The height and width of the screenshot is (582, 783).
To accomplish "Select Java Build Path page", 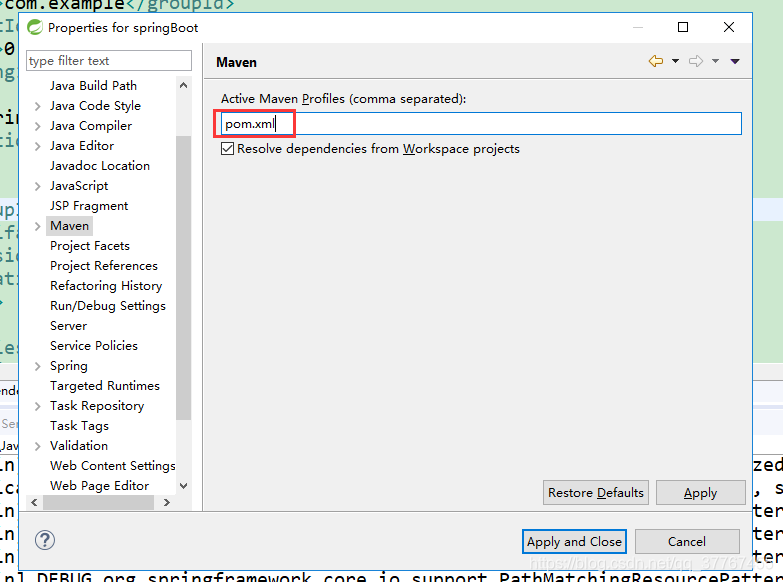I will [x=93, y=85].
